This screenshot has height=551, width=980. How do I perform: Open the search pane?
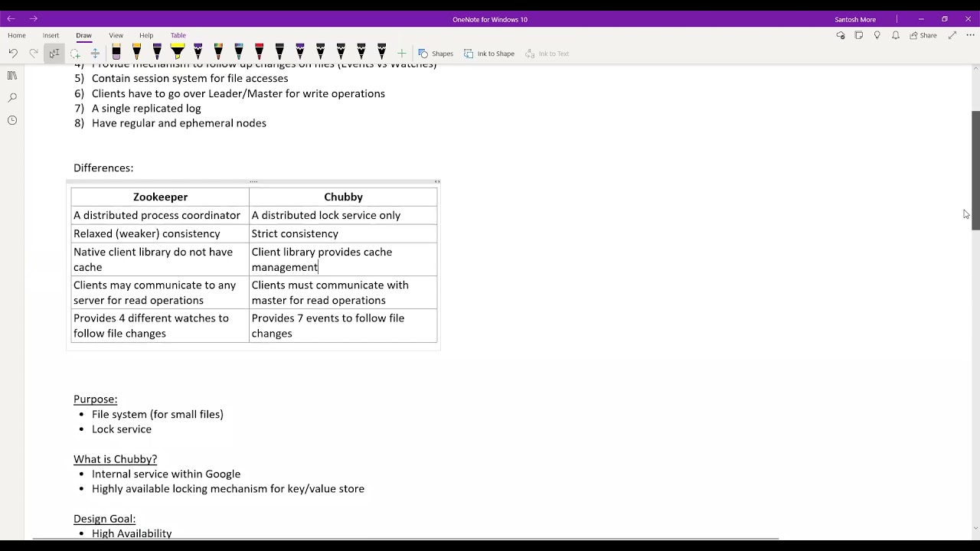point(12,98)
